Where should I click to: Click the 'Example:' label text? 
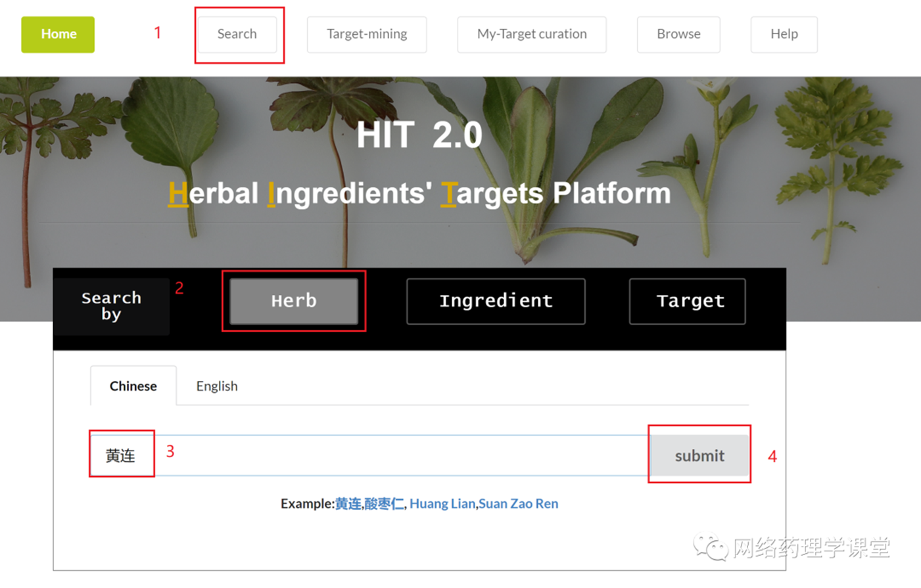click(x=308, y=503)
